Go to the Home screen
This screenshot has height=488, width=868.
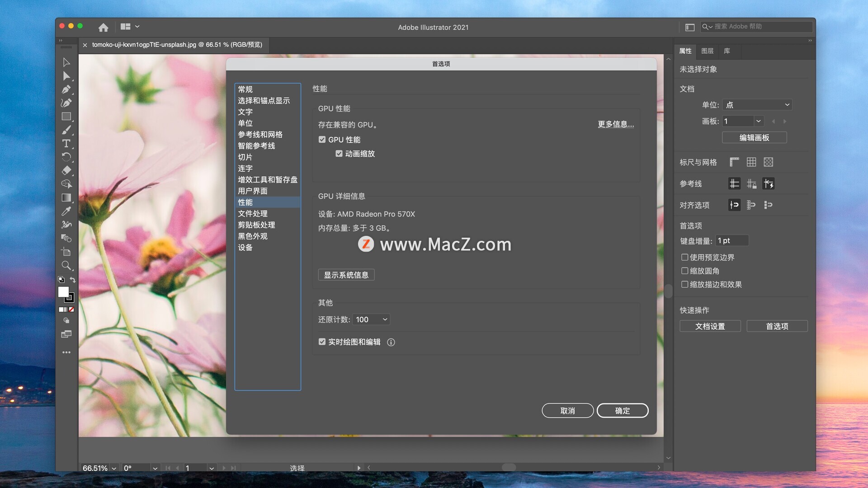[104, 27]
